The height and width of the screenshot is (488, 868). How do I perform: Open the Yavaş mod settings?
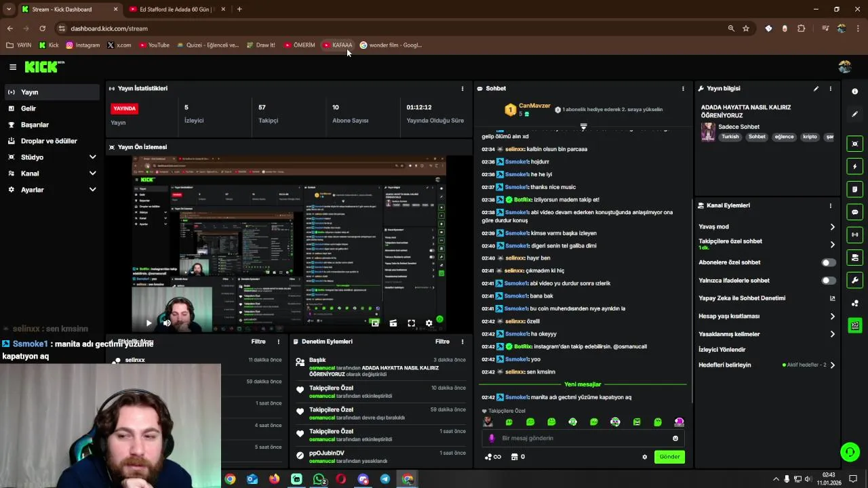tap(767, 227)
